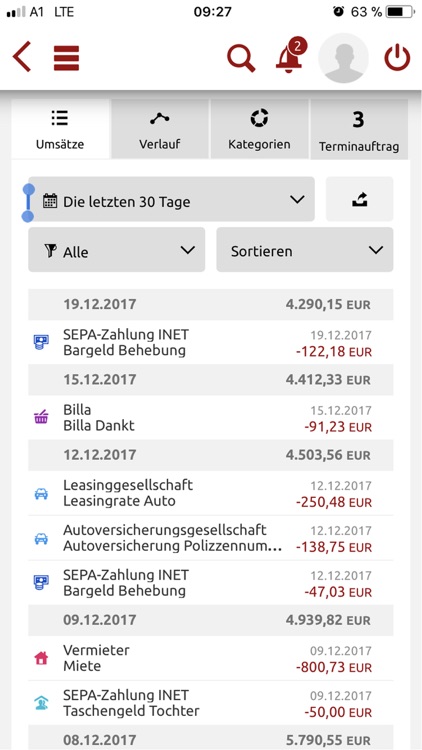This screenshot has width=422, height=750.
Task: Tap the amount -91,23 EUR
Action: tap(338, 426)
